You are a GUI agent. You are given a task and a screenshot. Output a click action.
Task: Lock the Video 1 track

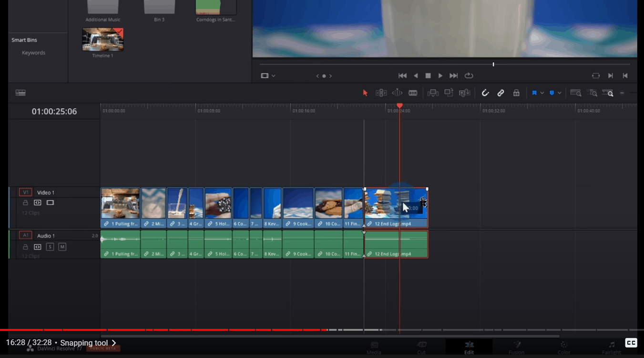(x=25, y=203)
